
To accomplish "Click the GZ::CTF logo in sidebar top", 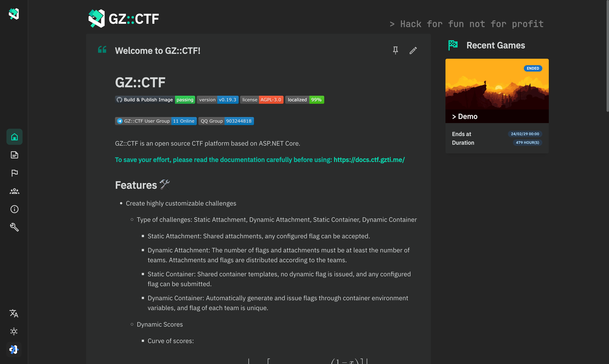I will click(x=14, y=14).
